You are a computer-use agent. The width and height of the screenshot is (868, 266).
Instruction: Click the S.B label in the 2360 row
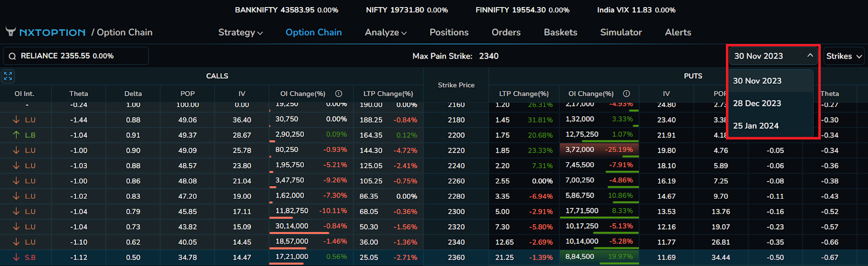point(30,257)
